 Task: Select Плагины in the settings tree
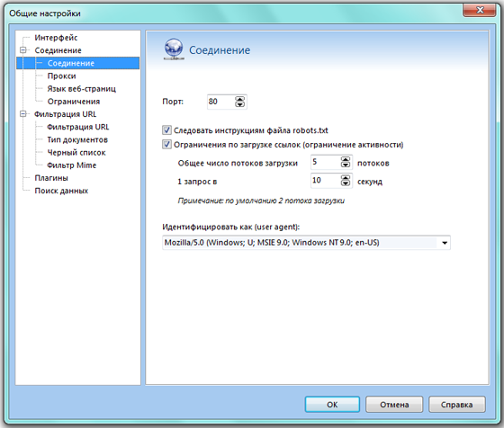point(51,178)
